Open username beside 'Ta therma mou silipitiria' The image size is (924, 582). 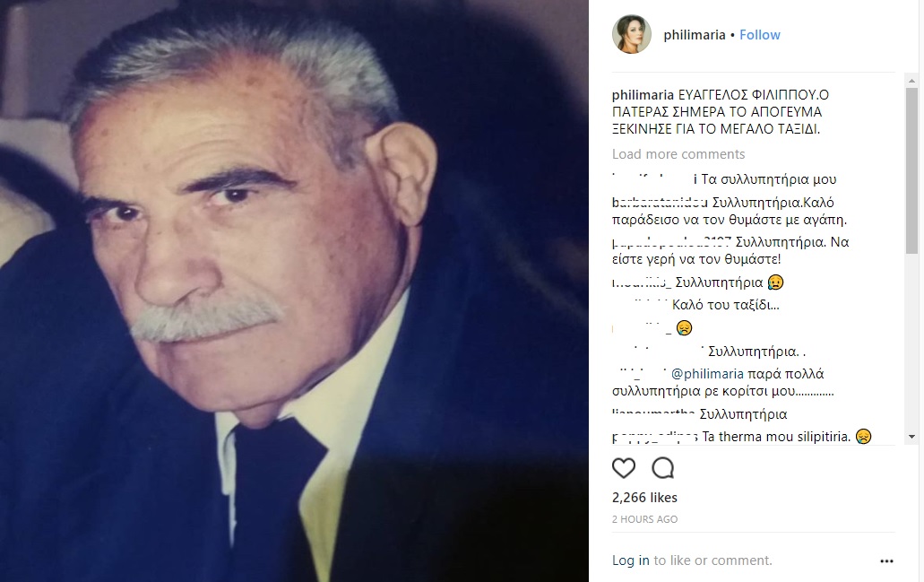(655, 437)
